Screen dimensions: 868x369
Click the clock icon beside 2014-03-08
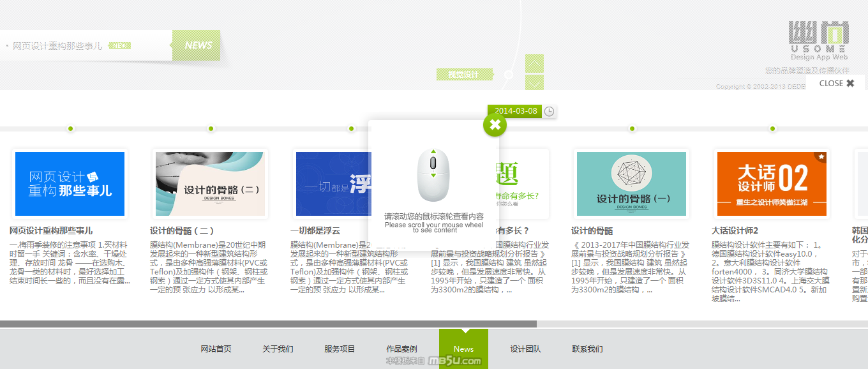click(550, 111)
